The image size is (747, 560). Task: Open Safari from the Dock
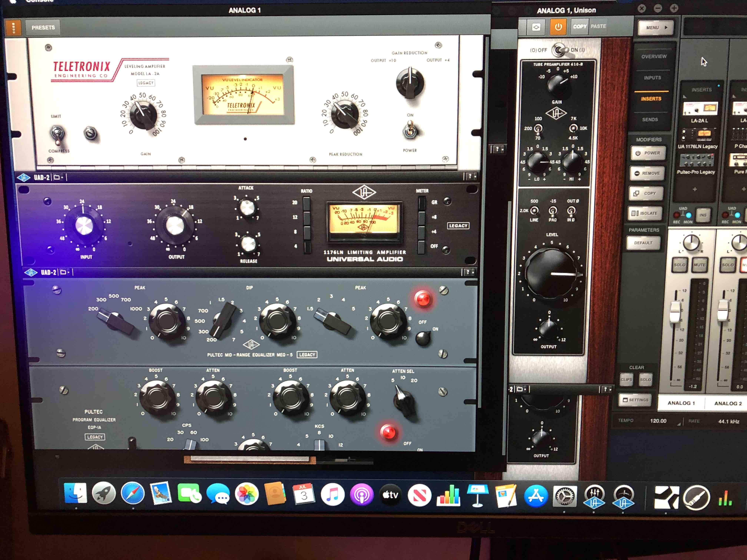pyautogui.click(x=132, y=493)
